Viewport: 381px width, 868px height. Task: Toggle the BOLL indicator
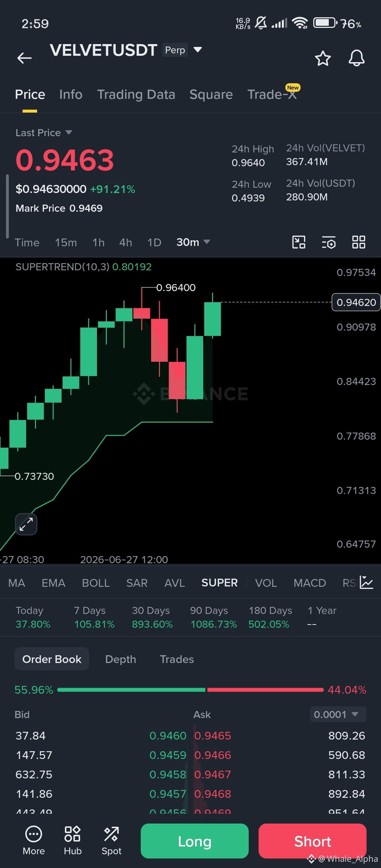[x=96, y=583]
